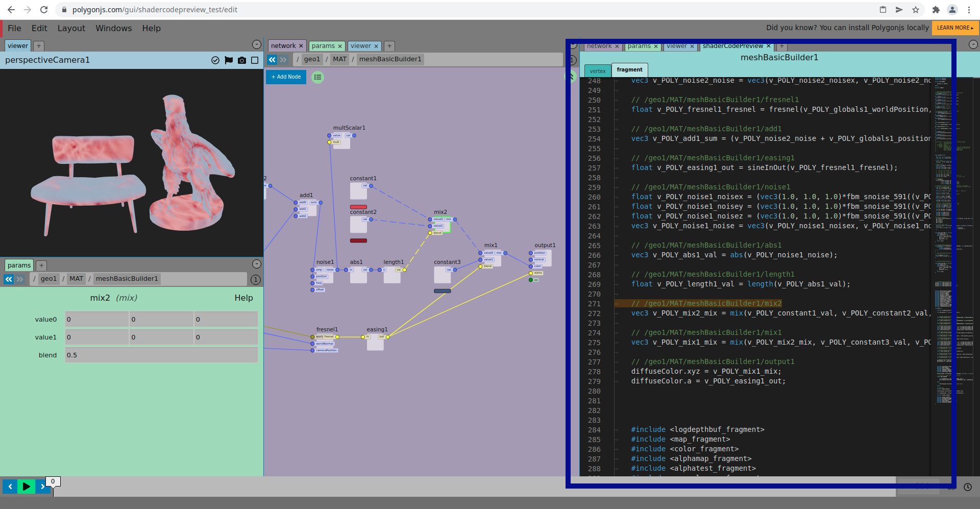The height and width of the screenshot is (509, 980).
Task: Switch to the vertex shader tab
Action: point(598,71)
